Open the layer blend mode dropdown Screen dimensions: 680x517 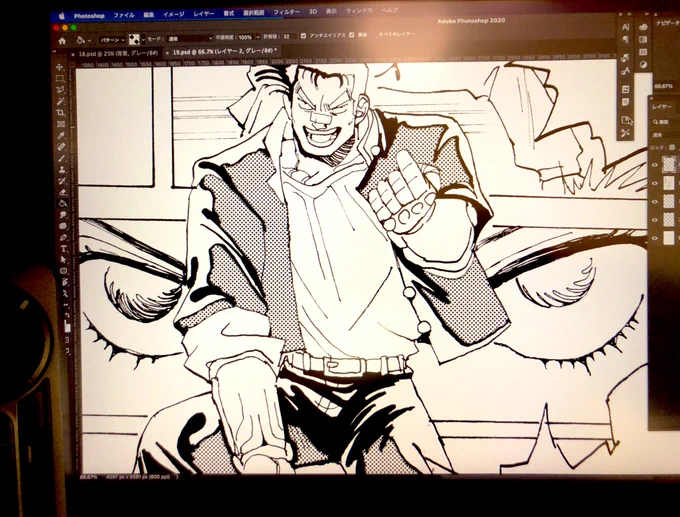[666, 135]
